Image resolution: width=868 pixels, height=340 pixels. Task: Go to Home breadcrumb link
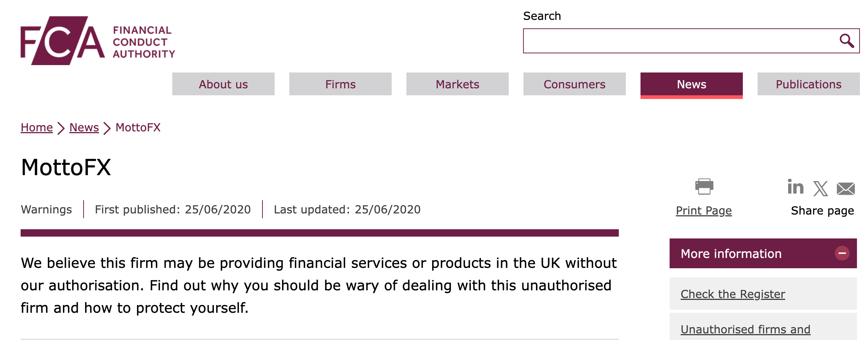tap(37, 127)
